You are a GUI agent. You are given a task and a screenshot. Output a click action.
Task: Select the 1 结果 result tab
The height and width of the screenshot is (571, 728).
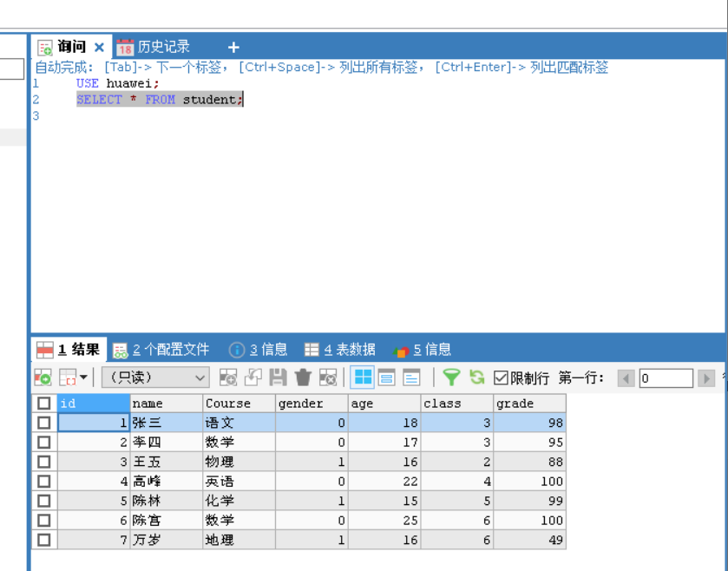[x=69, y=350]
